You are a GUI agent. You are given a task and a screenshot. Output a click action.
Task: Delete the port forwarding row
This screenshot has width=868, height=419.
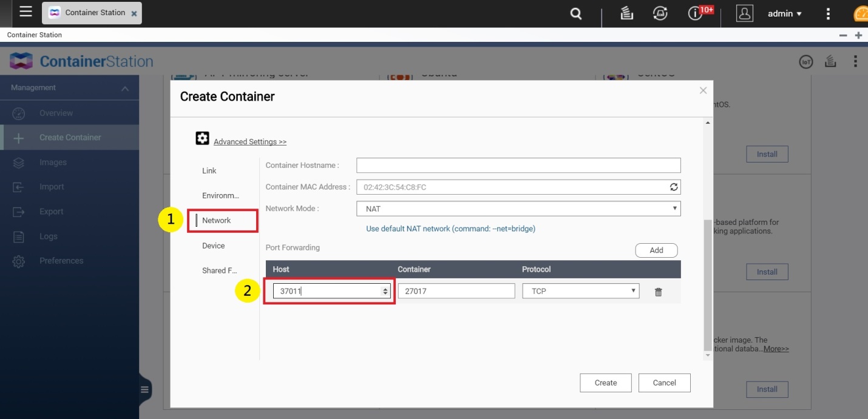point(659,292)
